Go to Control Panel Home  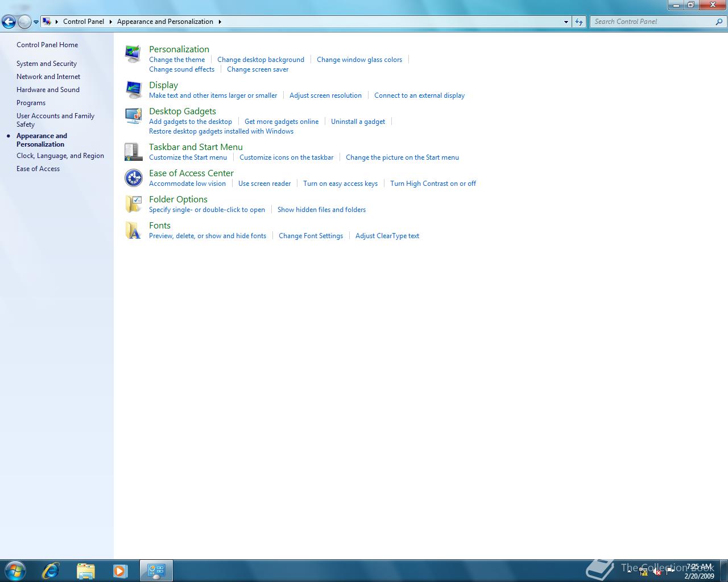[47, 45]
